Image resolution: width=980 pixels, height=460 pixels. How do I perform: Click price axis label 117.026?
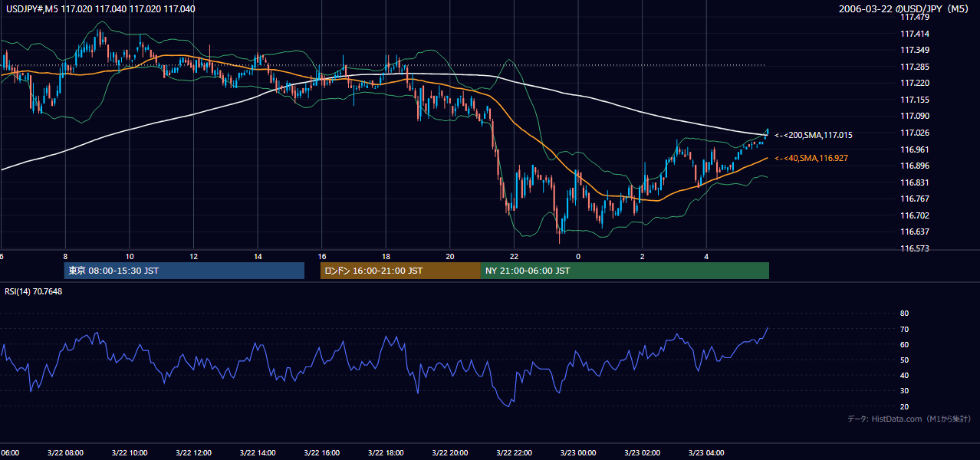(x=914, y=133)
